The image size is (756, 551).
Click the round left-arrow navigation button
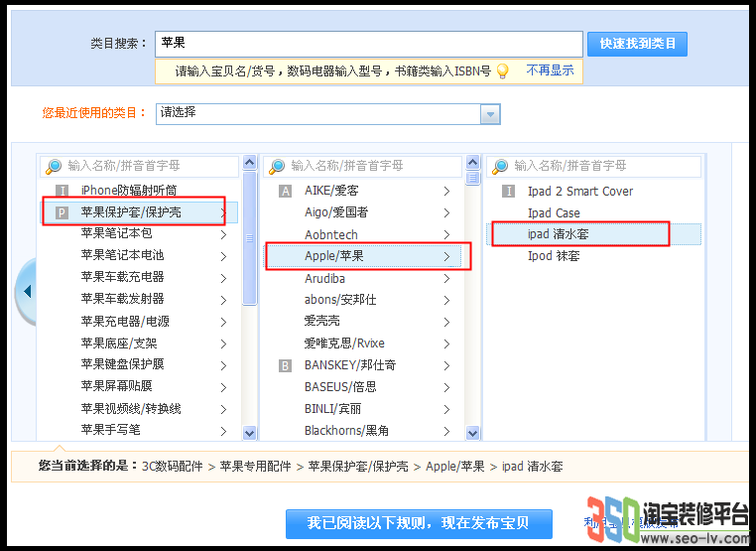(x=26, y=292)
